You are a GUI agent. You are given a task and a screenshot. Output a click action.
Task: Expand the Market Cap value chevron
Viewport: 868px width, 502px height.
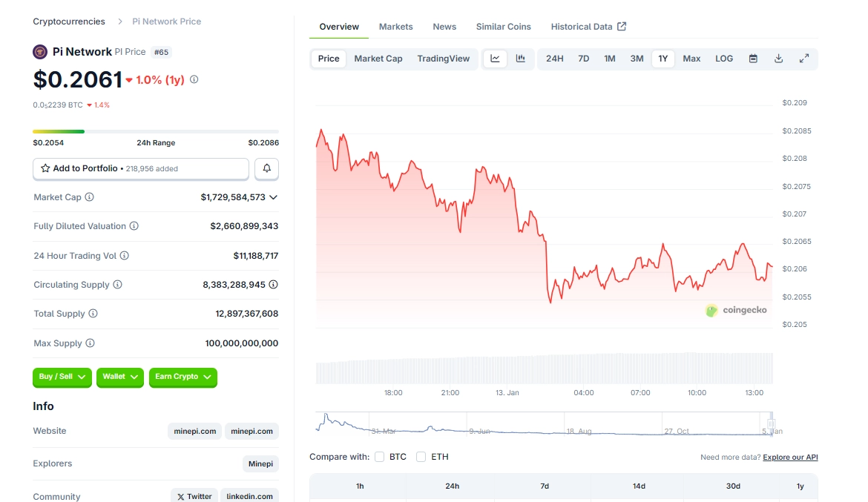[x=273, y=197]
